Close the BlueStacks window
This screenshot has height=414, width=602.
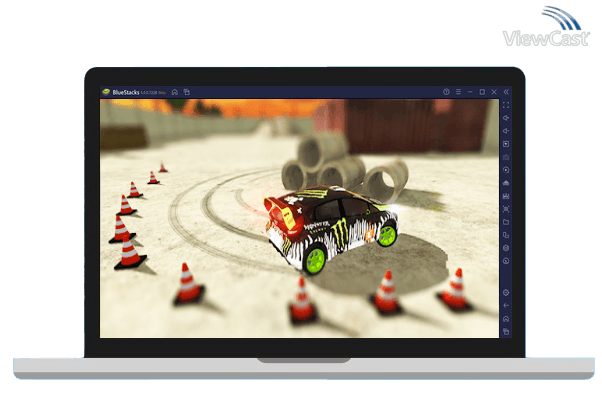(x=494, y=92)
